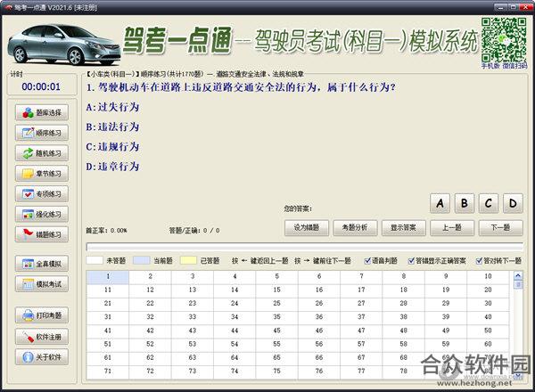Choose answer button D
Image resolution: width=535 pixels, height=392 pixels.
pyautogui.click(x=513, y=203)
